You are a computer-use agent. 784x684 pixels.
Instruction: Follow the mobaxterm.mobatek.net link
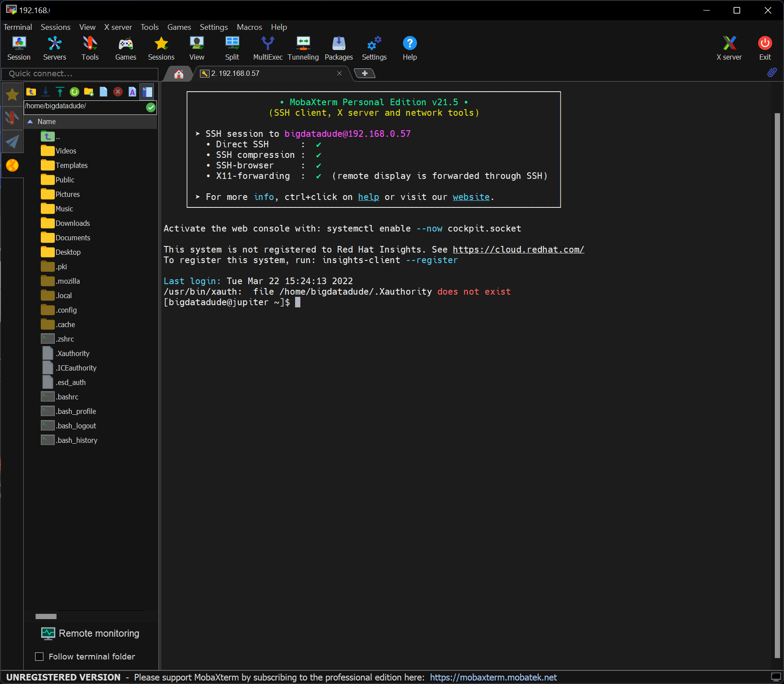(493, 677)
